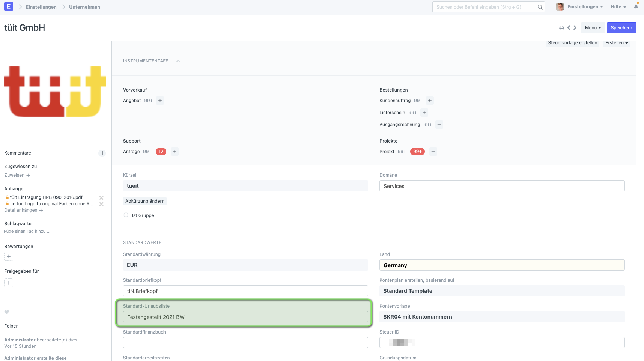Open the Lieferschein document link
The width and height of the screenshot is (644, 361).
coord(392,113)
